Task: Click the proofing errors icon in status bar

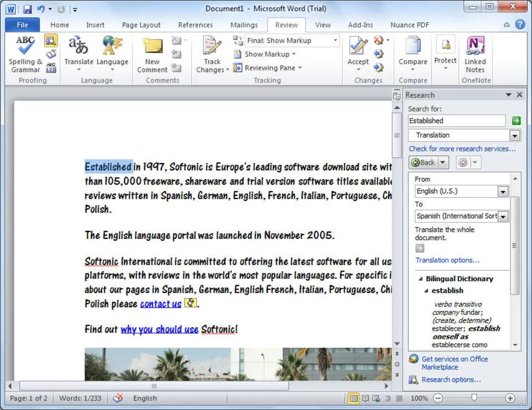Action: coord(118,398)
